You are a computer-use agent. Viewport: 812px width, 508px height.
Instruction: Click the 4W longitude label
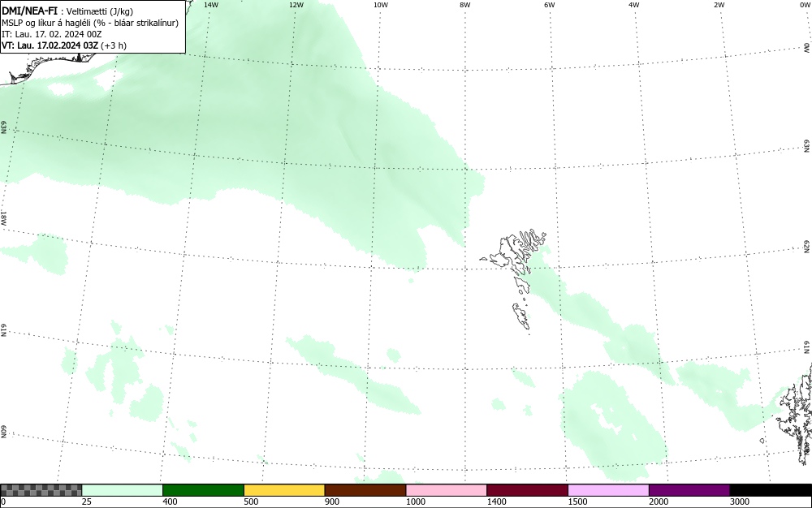click(634, 5)
